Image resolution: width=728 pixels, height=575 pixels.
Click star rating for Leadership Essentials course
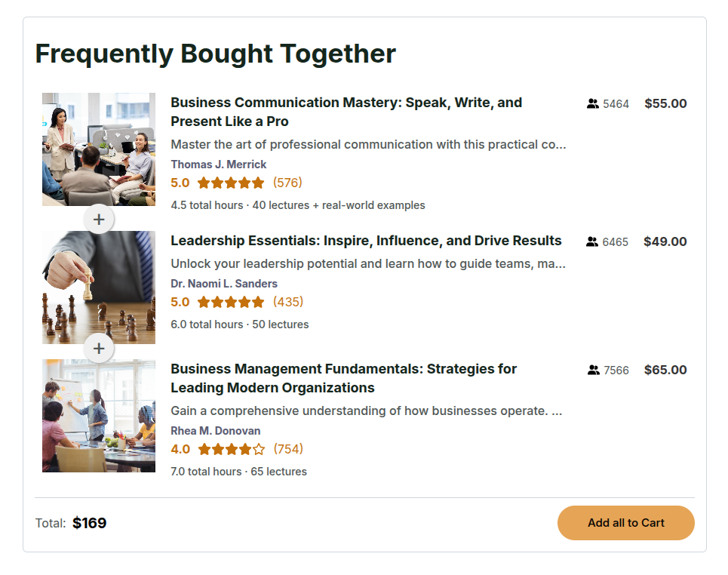(x=231, y=302)
